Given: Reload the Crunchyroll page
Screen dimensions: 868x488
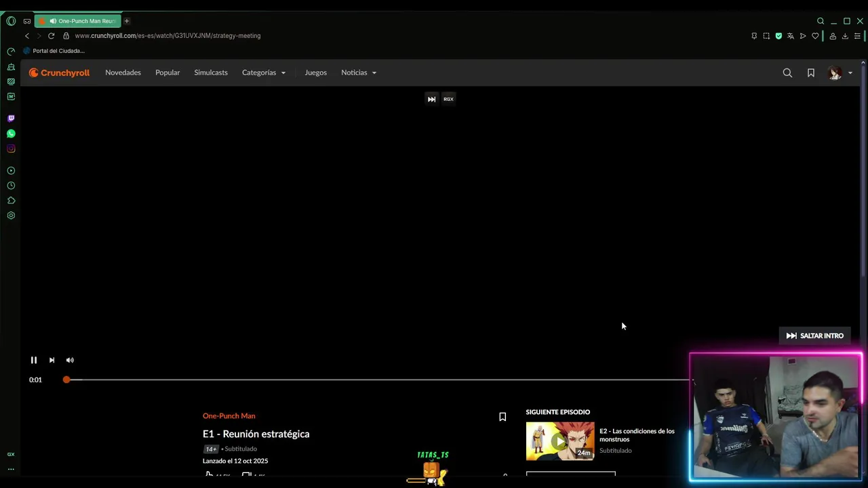Looking at the screenshot, I should pos(51,36).
